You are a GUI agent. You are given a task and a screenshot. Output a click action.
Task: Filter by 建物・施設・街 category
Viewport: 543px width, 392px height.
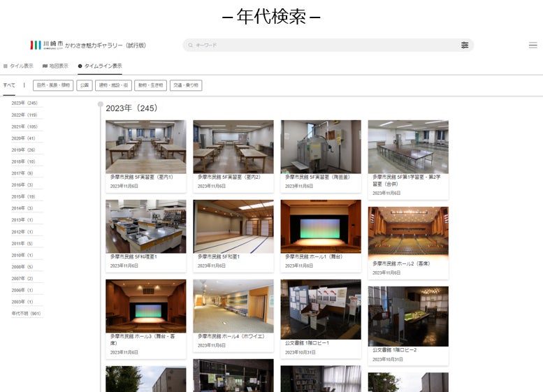pyautogui.click(x=113, y=85)
